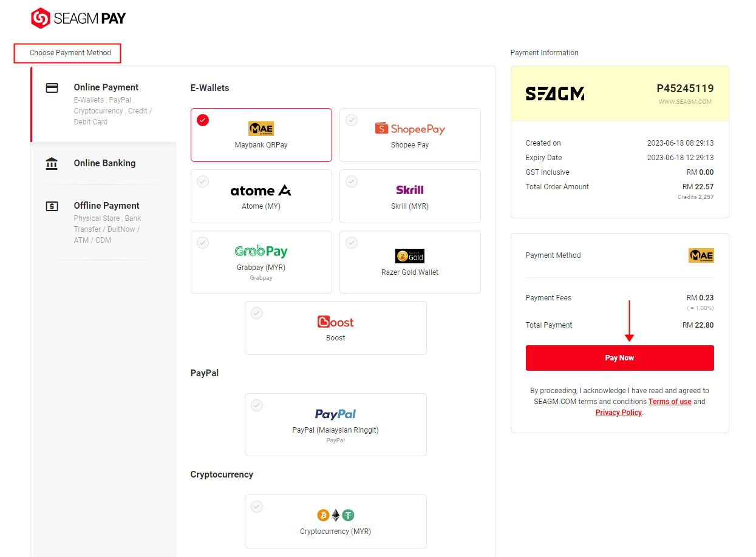This screenshot has height=557, width=756.
Task: Click the red Boost logo
Action: 336,322
